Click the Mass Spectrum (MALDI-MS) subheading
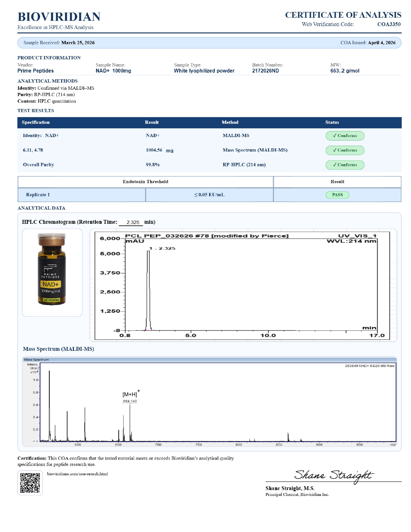411x532 pixels. (x=58, y=349)
